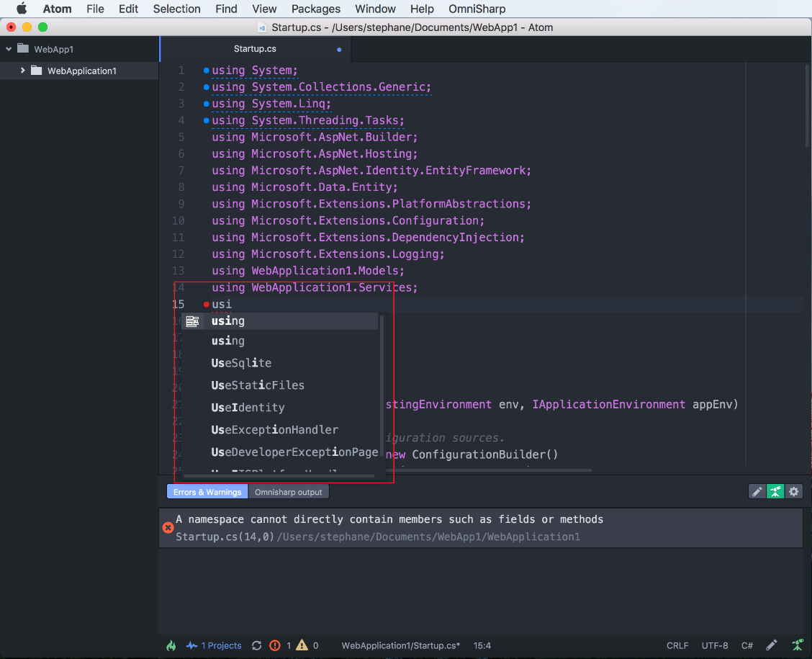
Task: Open settings gear in the bottom panel header
Action: [794, 492]
